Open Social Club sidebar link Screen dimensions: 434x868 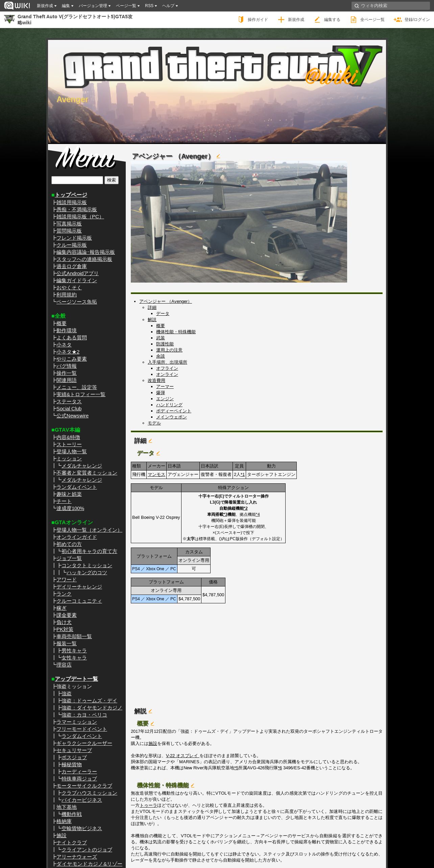[x=69, y=409]
